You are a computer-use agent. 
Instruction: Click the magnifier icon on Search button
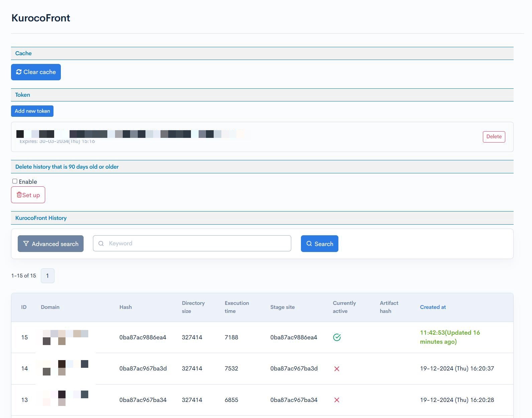tap(309, 244)
